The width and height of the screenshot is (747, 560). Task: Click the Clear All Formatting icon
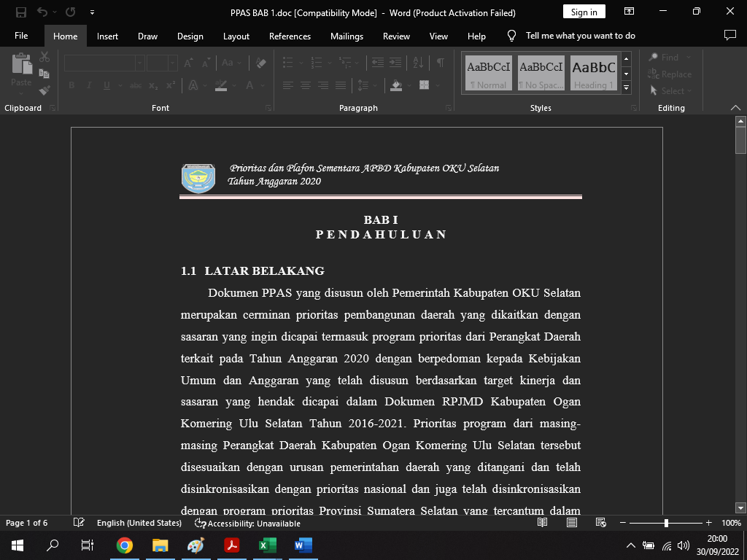pyautogui.click(x=262, y=63)
